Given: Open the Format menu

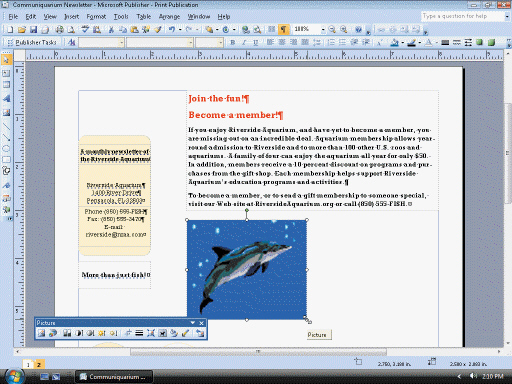Looking at the screenshot, I should [96, 17].
